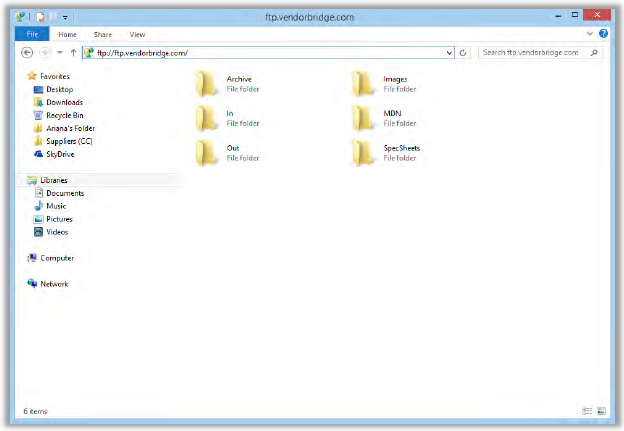Click the SkyDrive label in Favorites
Screen dimensions: 624x431
(60, 154)
